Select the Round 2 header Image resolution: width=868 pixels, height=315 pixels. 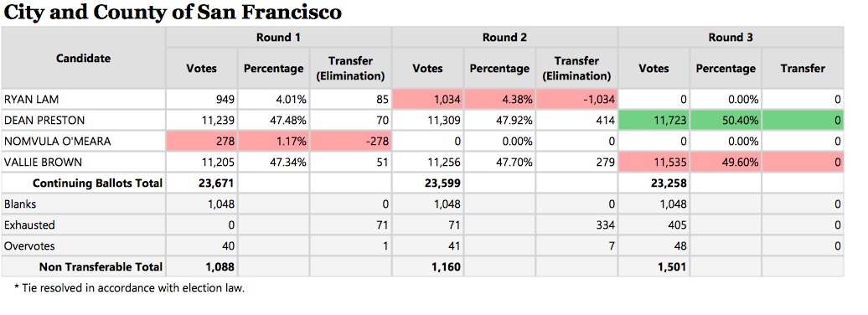pos(504,38)
